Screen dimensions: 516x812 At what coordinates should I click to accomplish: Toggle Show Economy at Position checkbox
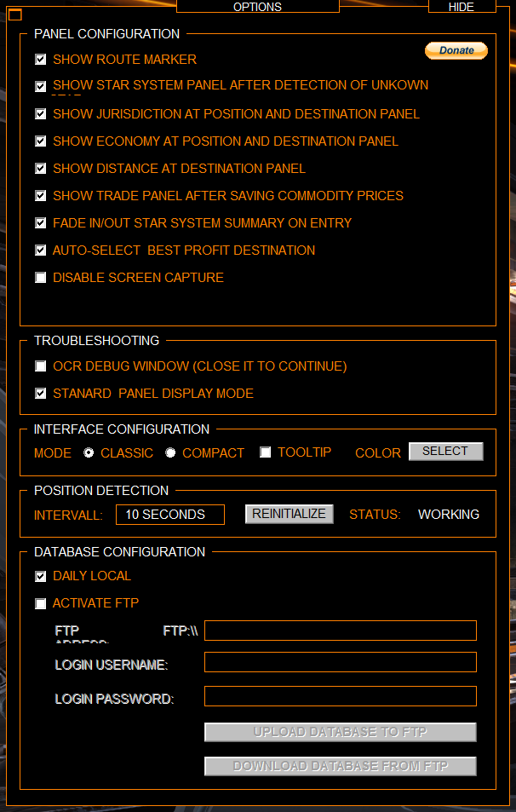40,141
